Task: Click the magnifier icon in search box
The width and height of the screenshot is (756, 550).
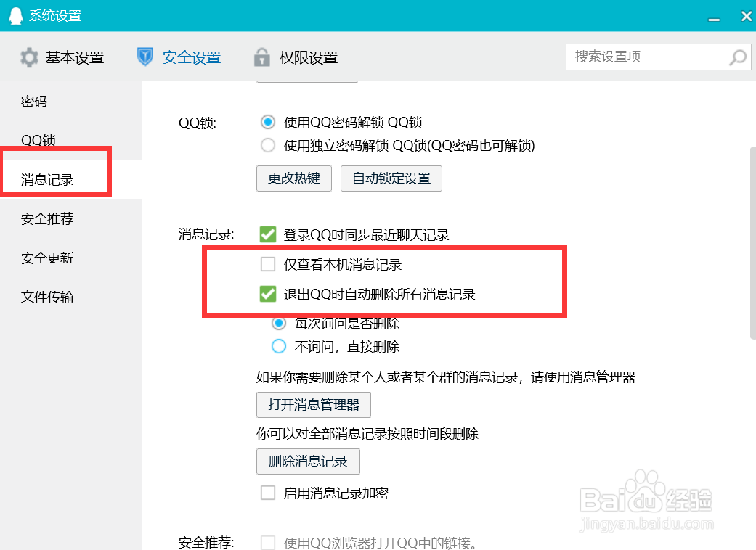Action: coord(738,57)
